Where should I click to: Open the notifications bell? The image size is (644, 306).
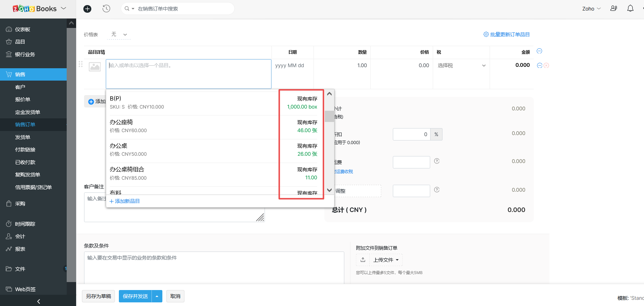(x=630, y=8)
